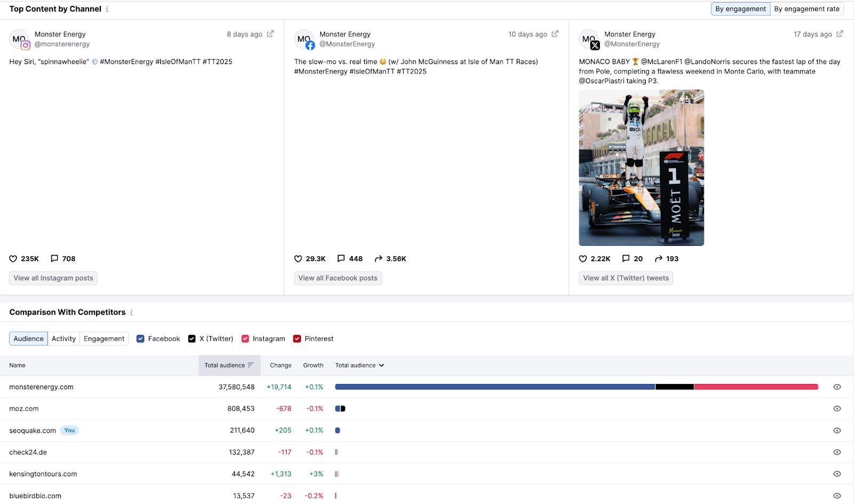
Task: Click comments icon showing 708
Action: (54, 259)
